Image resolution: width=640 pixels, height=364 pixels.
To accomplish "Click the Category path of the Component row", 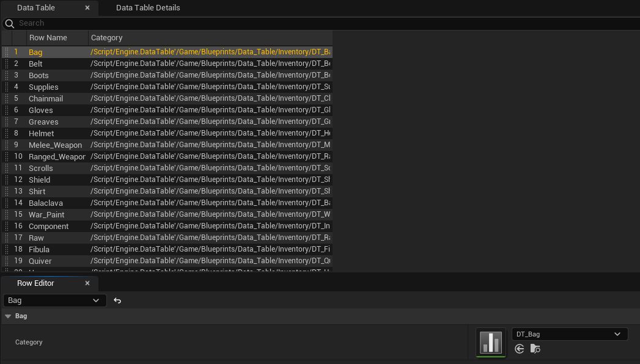I will [x=210, y=226].
